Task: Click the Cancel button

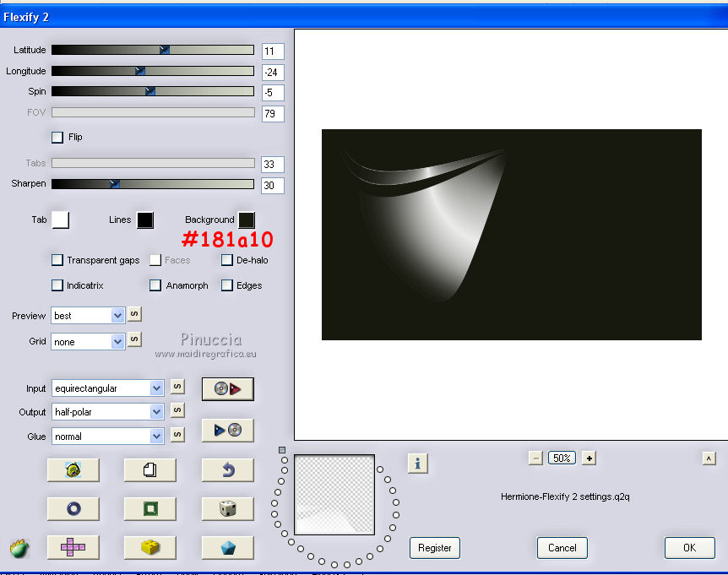Action: pyautogui.click(x=562, y=548)
